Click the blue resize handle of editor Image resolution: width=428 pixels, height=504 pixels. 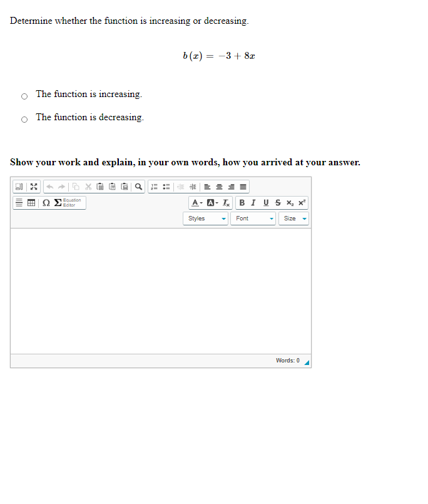pos(307,363)
